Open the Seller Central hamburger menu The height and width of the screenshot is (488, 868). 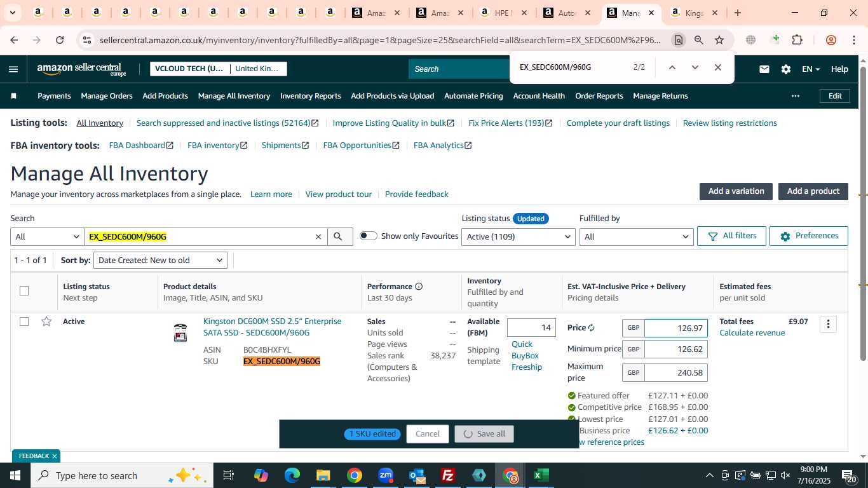13,69
